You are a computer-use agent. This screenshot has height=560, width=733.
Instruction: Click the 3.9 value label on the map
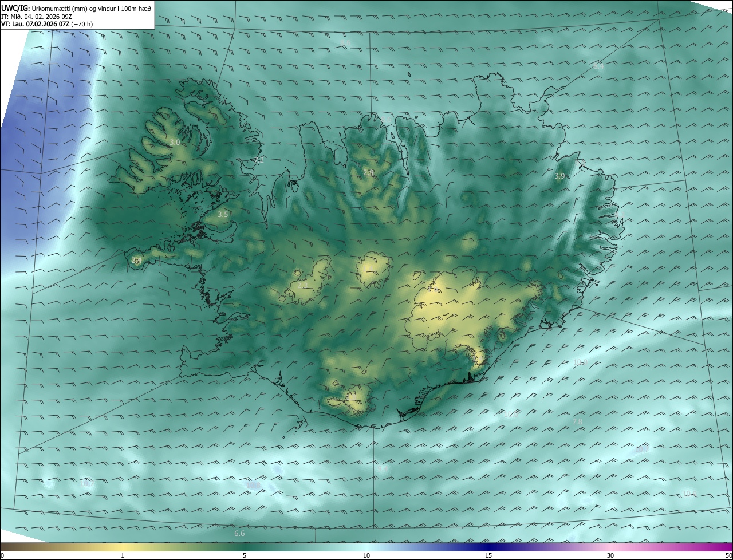click(559, 176)
